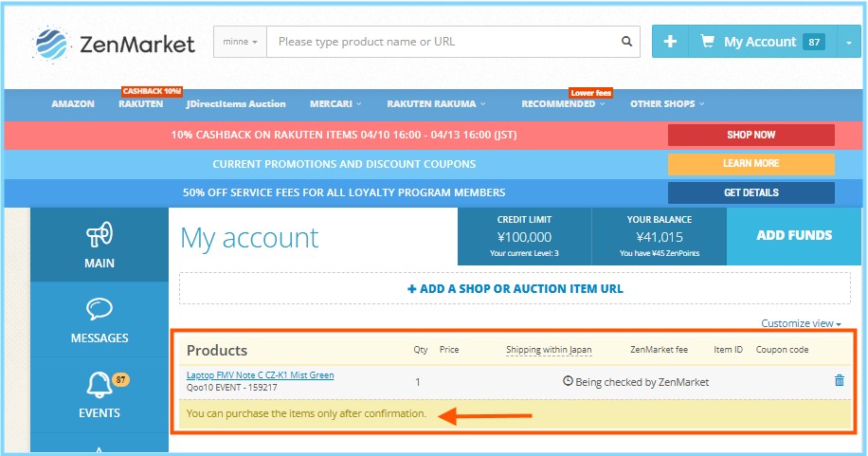
Task: Click the search magnifier icon
Action: coord(626,41)
